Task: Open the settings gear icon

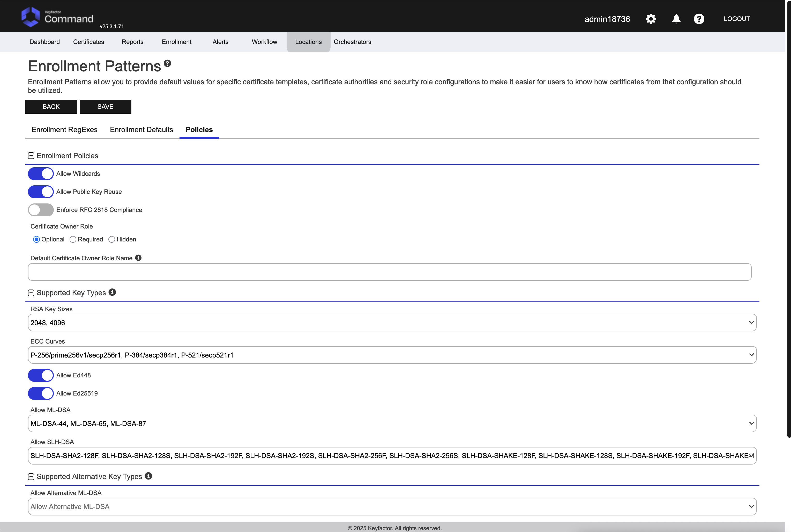Action: [x=651, y=19]
